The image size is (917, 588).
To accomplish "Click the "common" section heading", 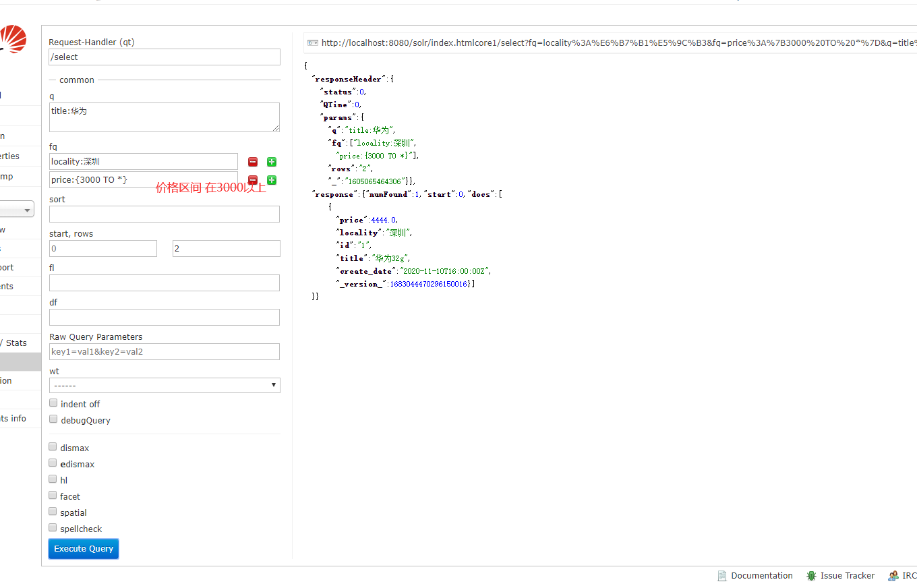I will (77, 80).
